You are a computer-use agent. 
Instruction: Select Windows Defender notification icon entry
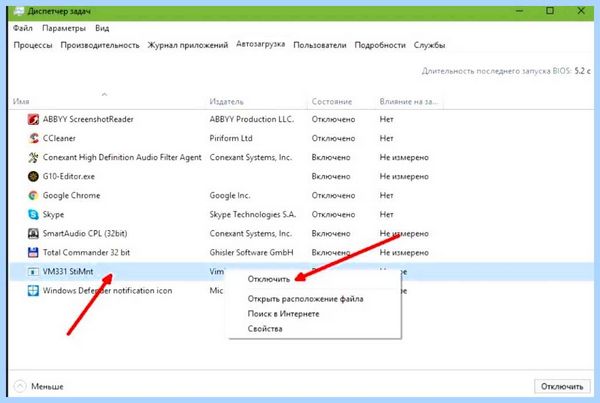(108, 290)
